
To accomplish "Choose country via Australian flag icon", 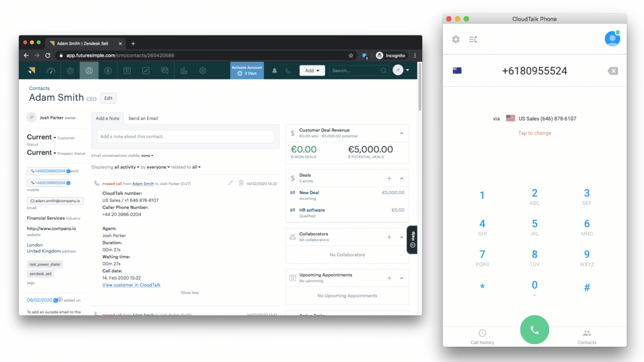I will pyautogui.click(x=457, y=71).
